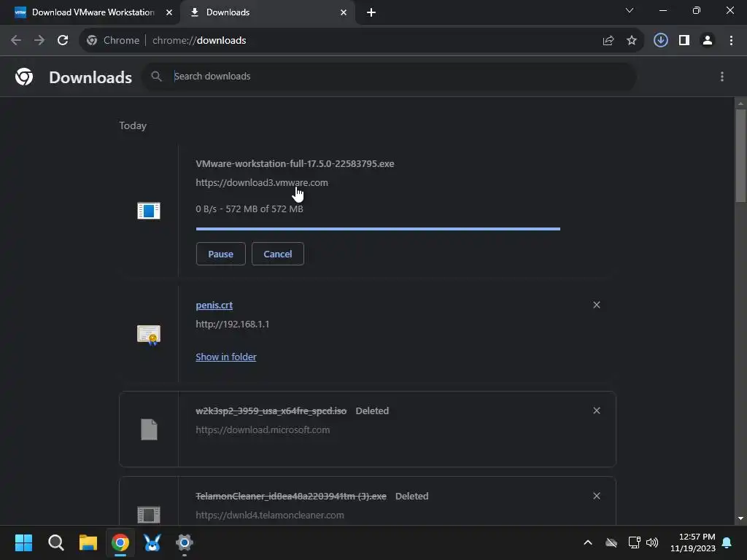Pause the VMware workstation download

(x=220, y=254)
